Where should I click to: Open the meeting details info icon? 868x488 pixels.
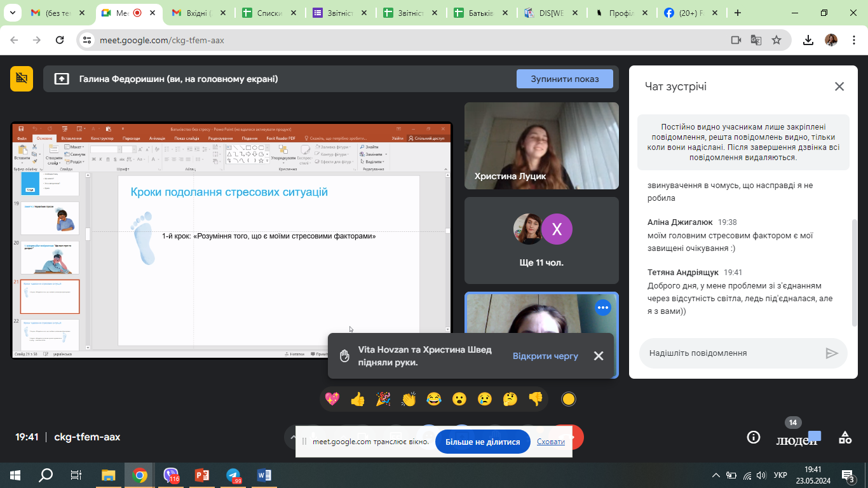[x=754, y=437]
